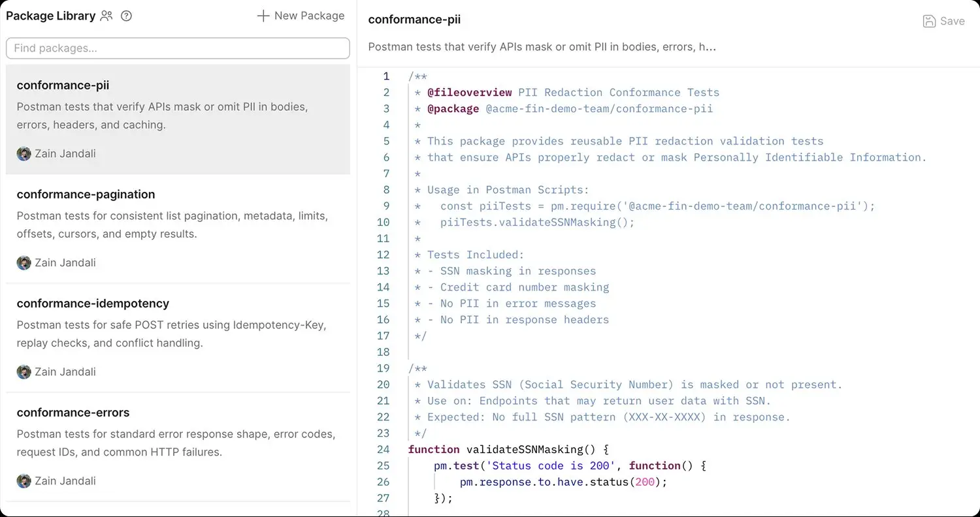
Task: Click the plus icon for New Package
Action: click(x=263, y=16)
